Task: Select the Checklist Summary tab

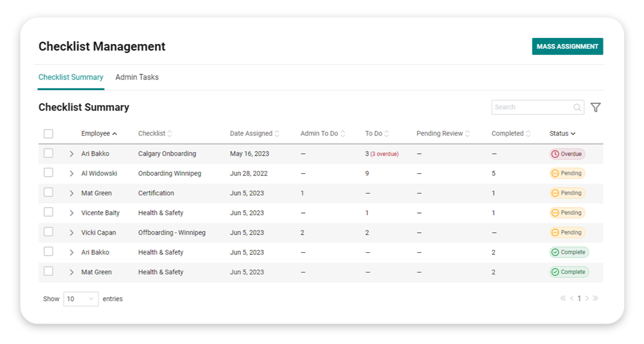Action: click(x=70, y=77)
